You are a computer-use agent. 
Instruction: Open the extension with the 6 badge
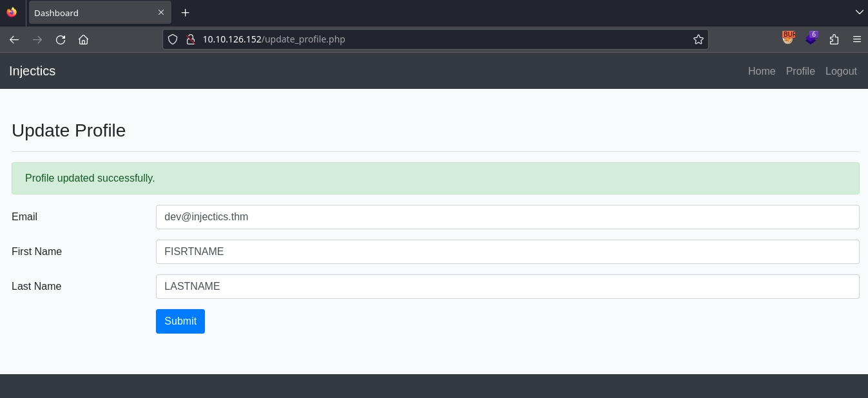point(811,39)
